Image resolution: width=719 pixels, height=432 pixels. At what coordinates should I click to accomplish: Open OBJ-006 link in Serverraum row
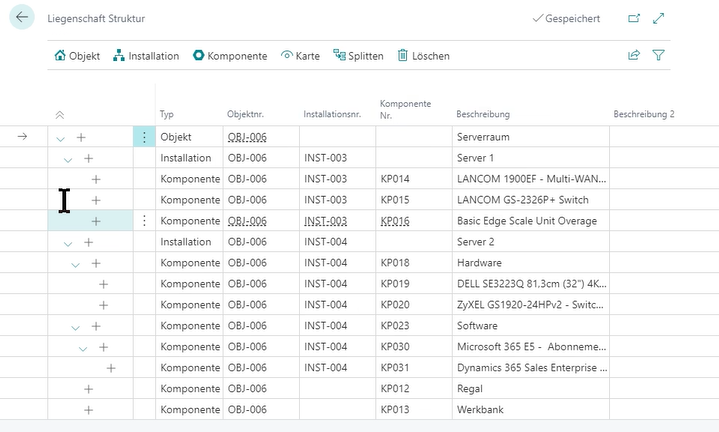[x=247, y=137]
